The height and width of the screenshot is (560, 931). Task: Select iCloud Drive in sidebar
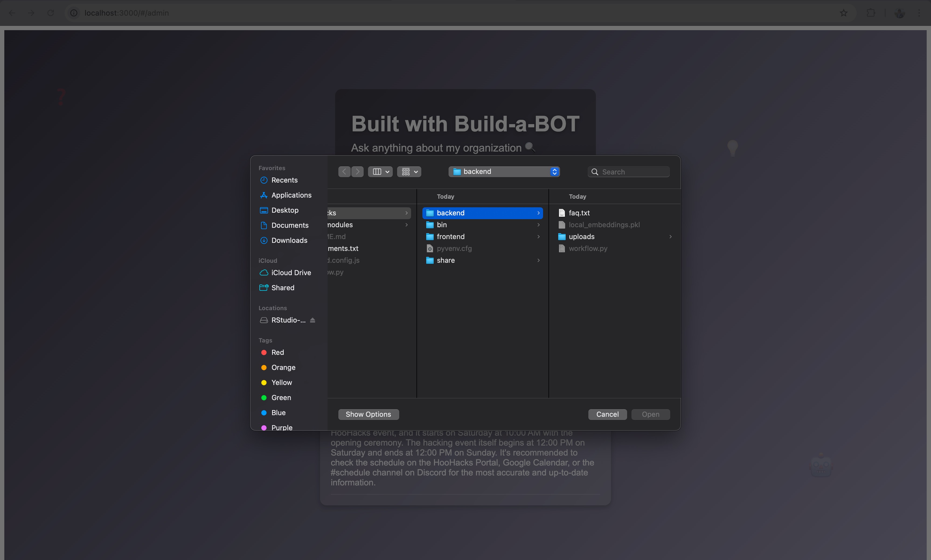[291, 272]
